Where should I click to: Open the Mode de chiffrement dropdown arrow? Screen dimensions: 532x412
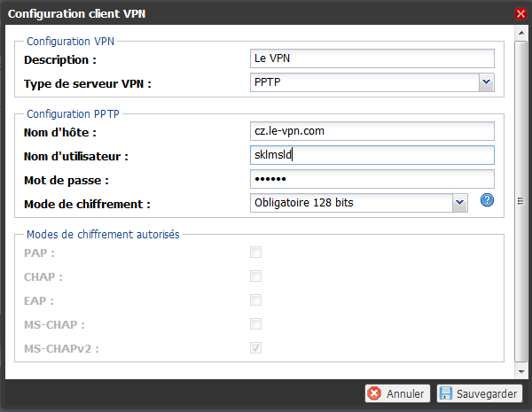pos(459,203)
